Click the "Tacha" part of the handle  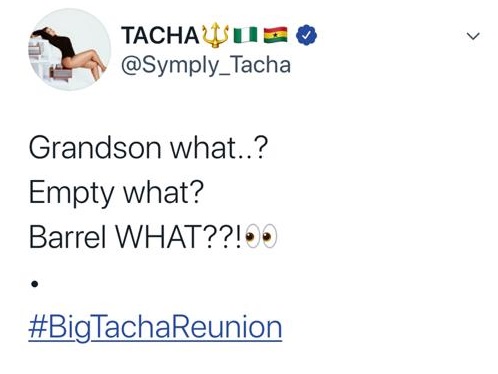pos(260,65)
